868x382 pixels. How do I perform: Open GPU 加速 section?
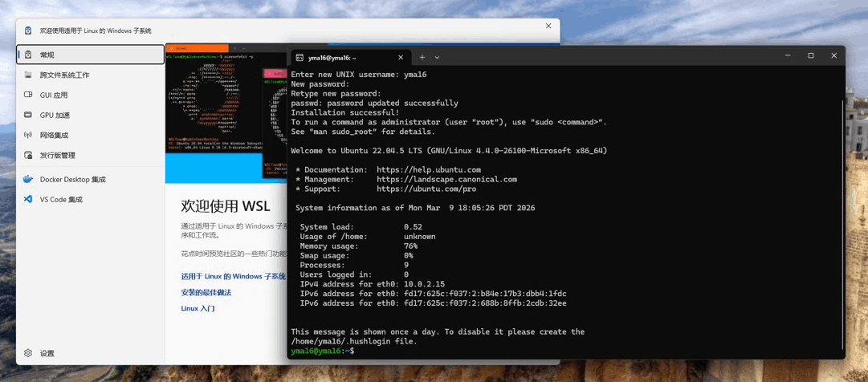[x=90, y=115]
